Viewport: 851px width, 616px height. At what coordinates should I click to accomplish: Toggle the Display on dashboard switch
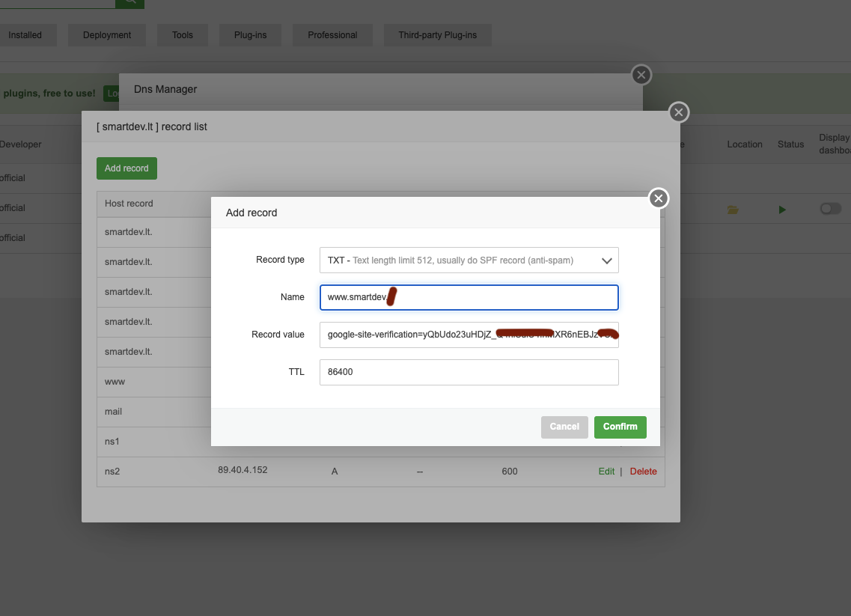pos(830,209)
